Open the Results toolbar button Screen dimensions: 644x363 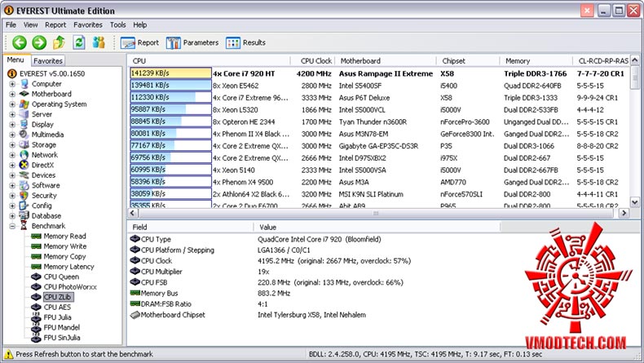point(246,42)
